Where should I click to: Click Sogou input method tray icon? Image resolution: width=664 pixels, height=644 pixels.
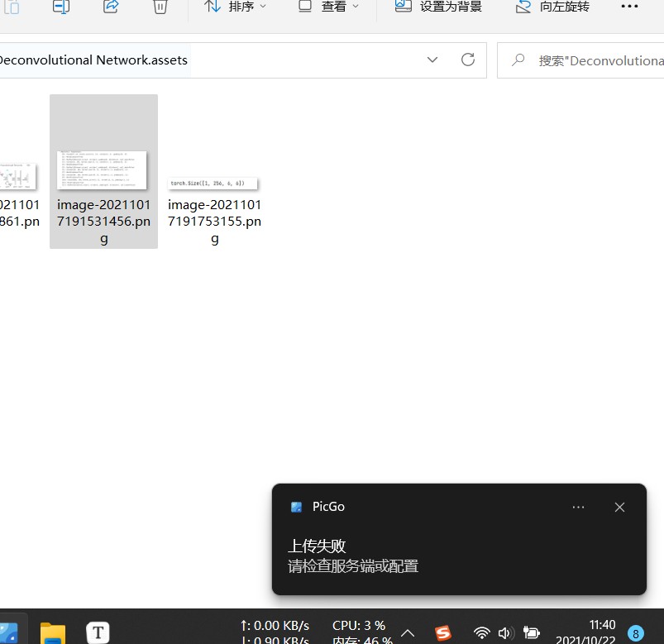(x=443, y=633)
